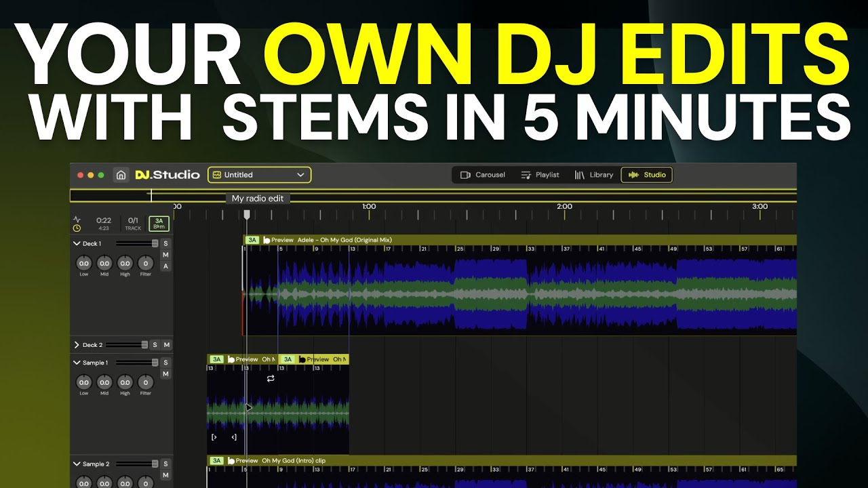Click the 0:22 time readout

[x=104, y=220]
